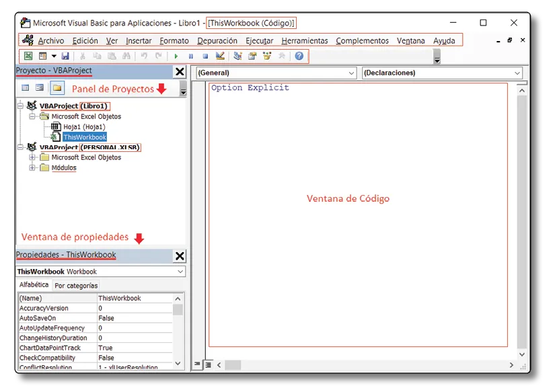Viewport: 557px width, 392px height.
Task: Click the Find binoculars icon
Action: 126,56
